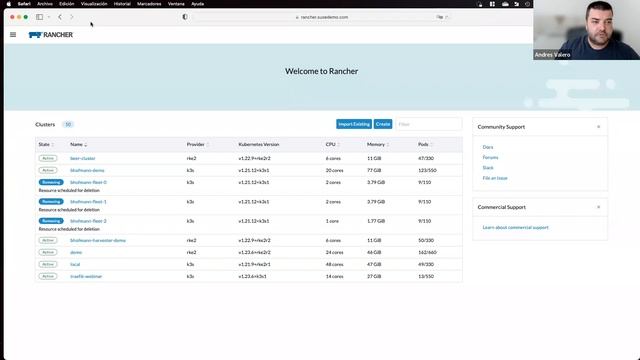Open the bhofmann-fleet-1 cluster link
This screenshot has width=640, height=360.
(x=88, y=202)
